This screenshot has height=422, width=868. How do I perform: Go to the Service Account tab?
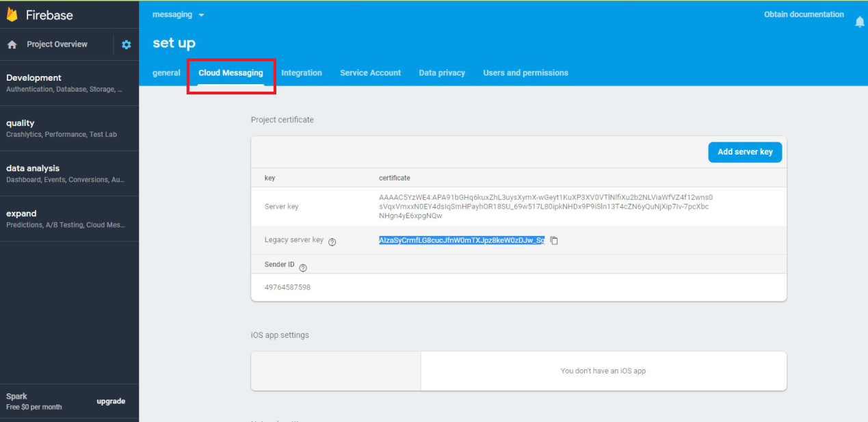[371, 72]
